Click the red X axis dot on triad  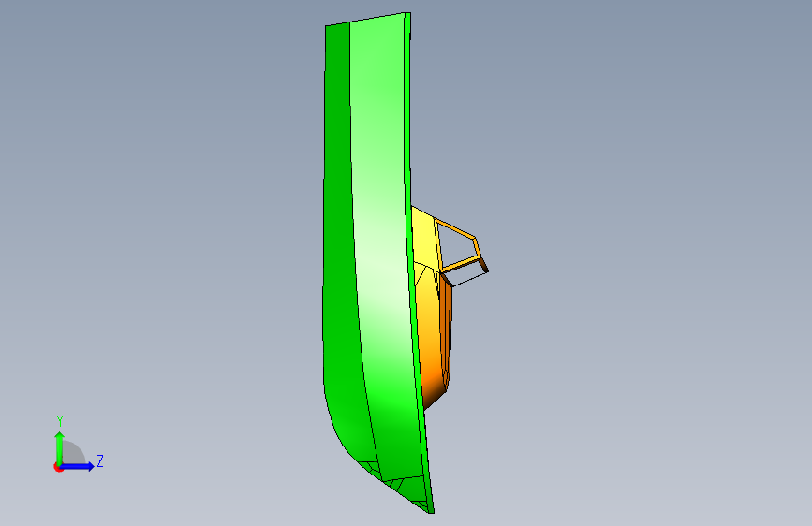[x=57, y=468]
